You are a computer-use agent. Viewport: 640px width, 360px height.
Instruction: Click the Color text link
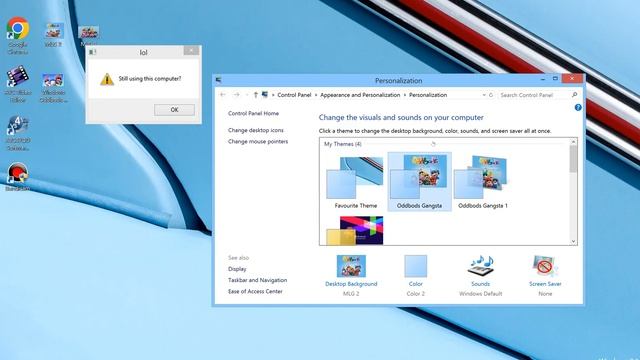(x=416, y=284)
